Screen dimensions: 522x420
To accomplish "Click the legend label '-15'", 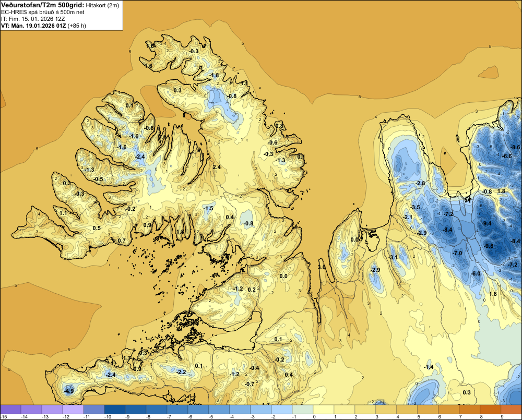I will pyautogui.click(x=4, y=416).
